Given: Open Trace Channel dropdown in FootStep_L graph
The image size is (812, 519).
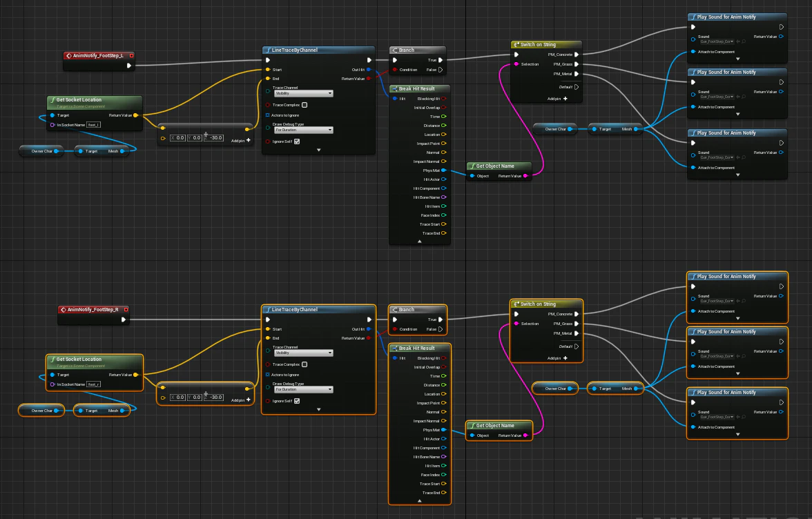Looking at the screenshot, I should tap(304, 93).
